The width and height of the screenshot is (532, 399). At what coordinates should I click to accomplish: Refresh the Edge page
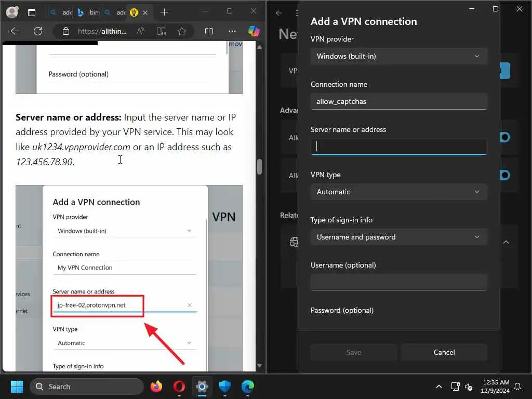[38, 31]
